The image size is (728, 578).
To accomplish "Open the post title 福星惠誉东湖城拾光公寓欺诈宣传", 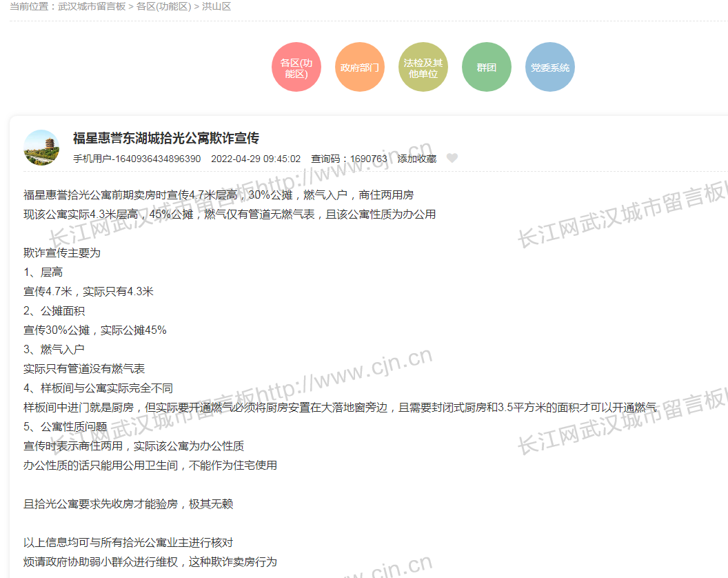I will 166,138.
